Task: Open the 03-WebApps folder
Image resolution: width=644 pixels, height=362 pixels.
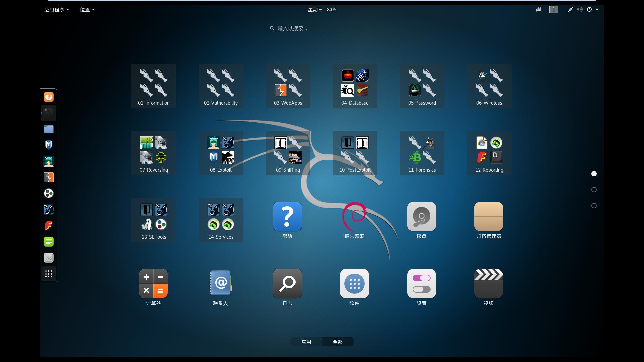Action: coord(288,86)
